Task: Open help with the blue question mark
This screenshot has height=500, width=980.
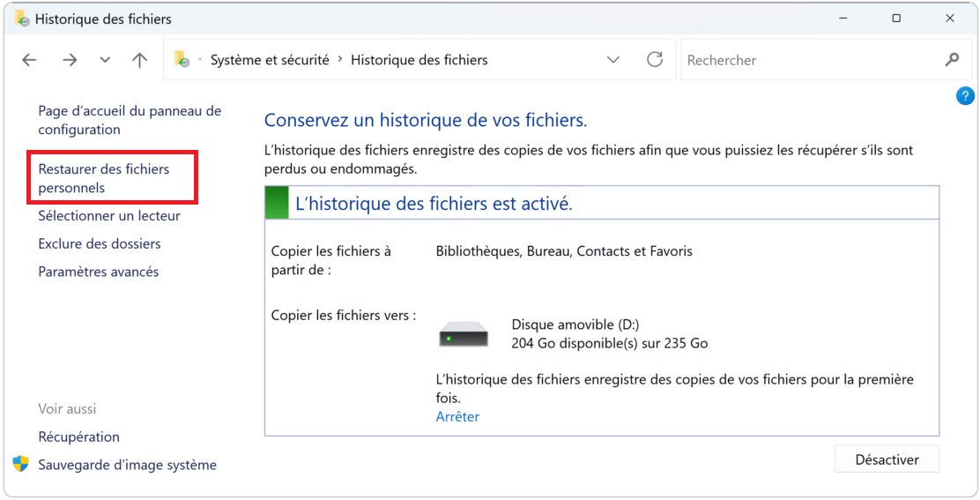Action: coord(965,95)
